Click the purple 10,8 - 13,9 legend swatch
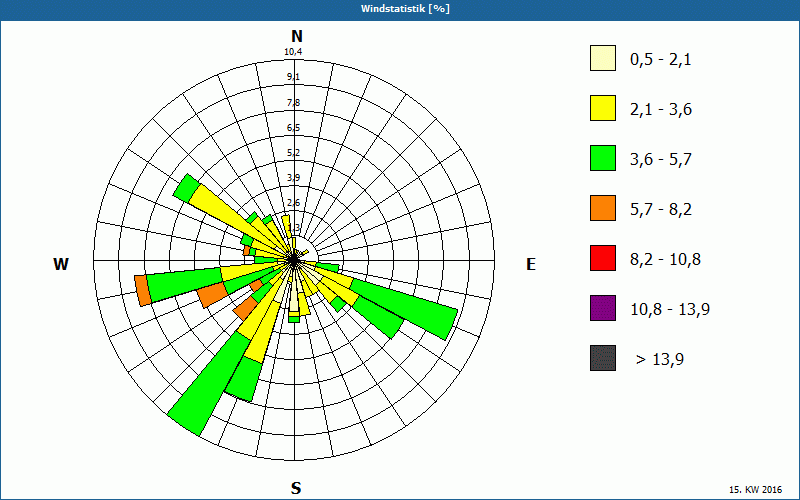 pyautogui.click(x=603, y=308)
